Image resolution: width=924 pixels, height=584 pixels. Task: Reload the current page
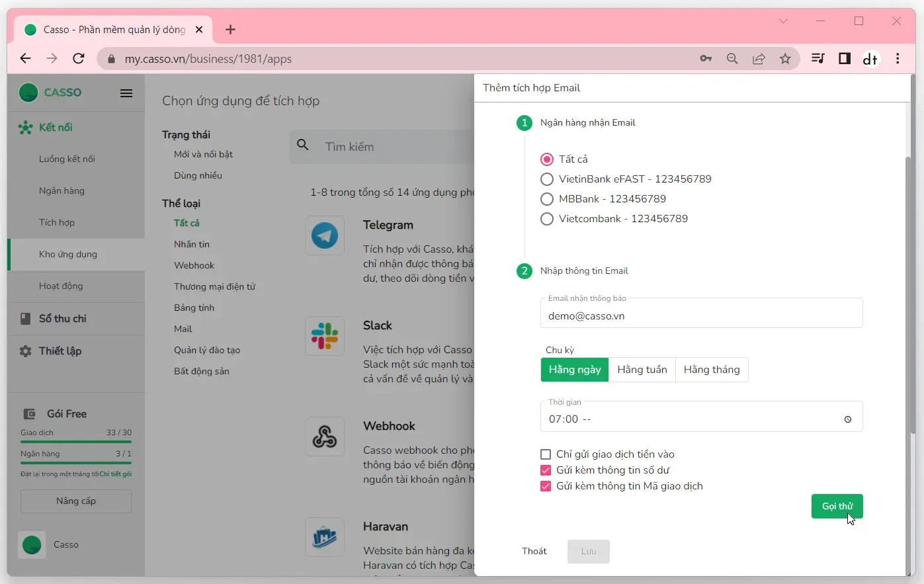pyautogui.click(x=79, y=59)
